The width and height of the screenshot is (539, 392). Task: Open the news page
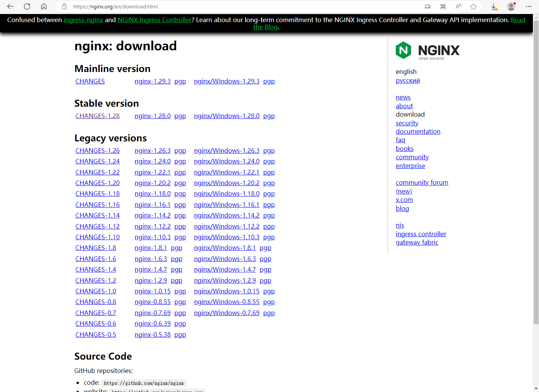tap(403, 97)
